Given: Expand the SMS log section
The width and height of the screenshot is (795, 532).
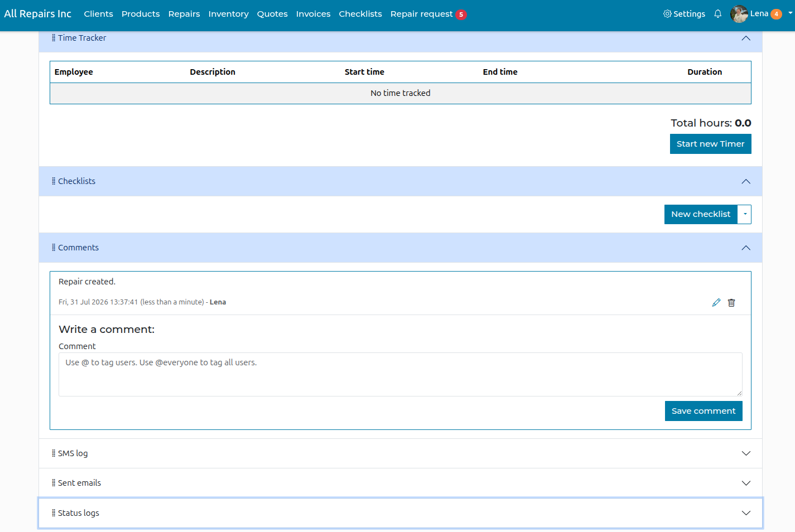Looking at the screenshot, I should [x=746, y=453].
